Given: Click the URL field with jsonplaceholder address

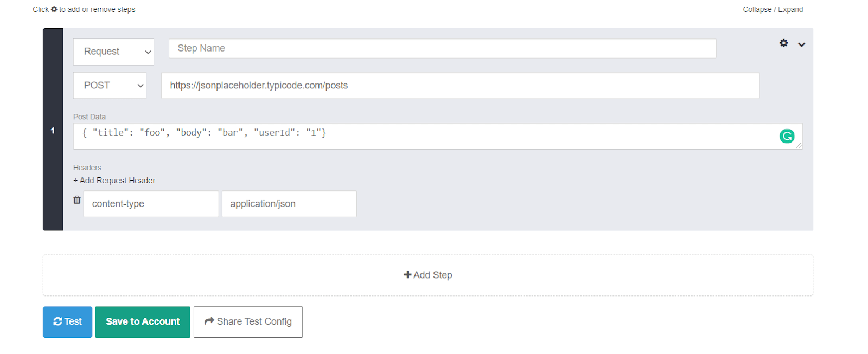Looking at the screenshot, I should tap(460, 85).
